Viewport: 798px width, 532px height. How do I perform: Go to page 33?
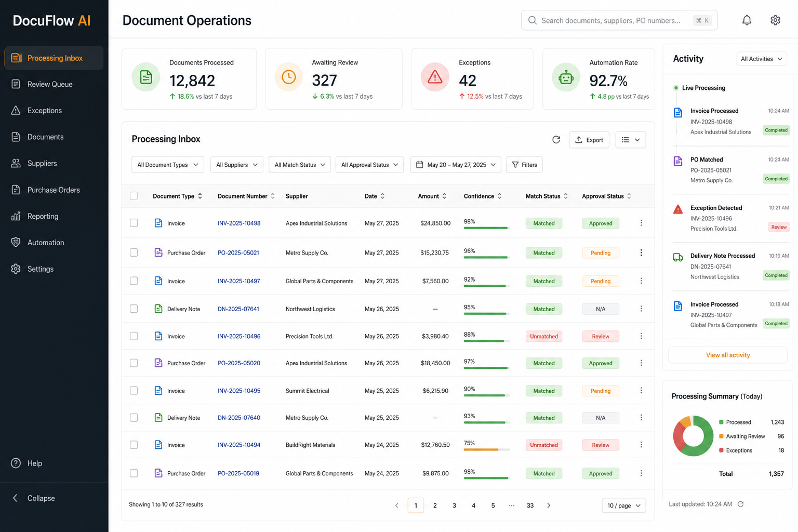pos(530,506)
